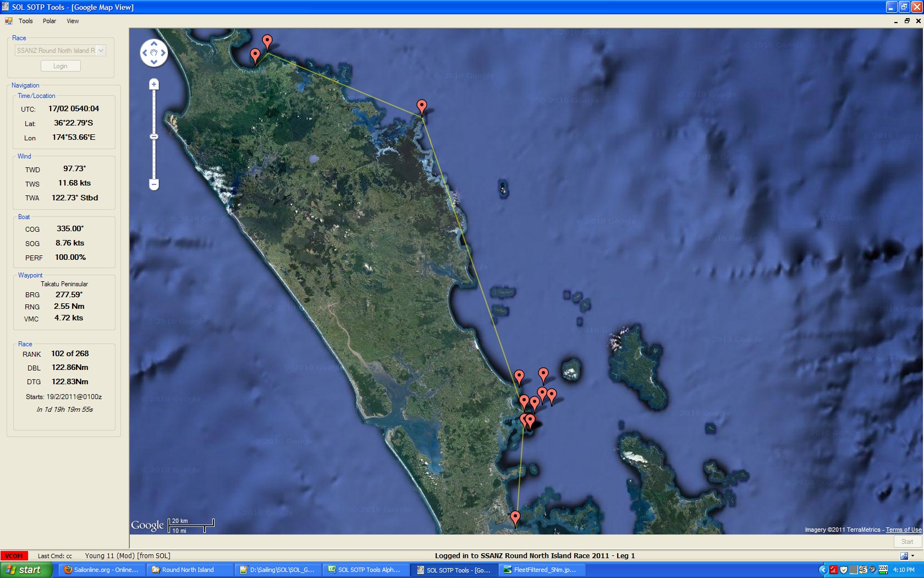Click the inner MDI restore button
This screenshot has height=578, width=924.
(x=907, y=21)
